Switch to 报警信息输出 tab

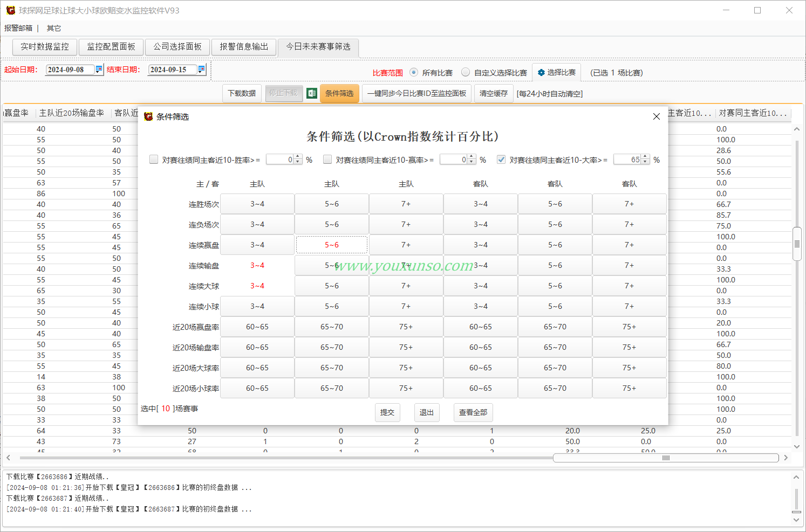click(244, 47)
